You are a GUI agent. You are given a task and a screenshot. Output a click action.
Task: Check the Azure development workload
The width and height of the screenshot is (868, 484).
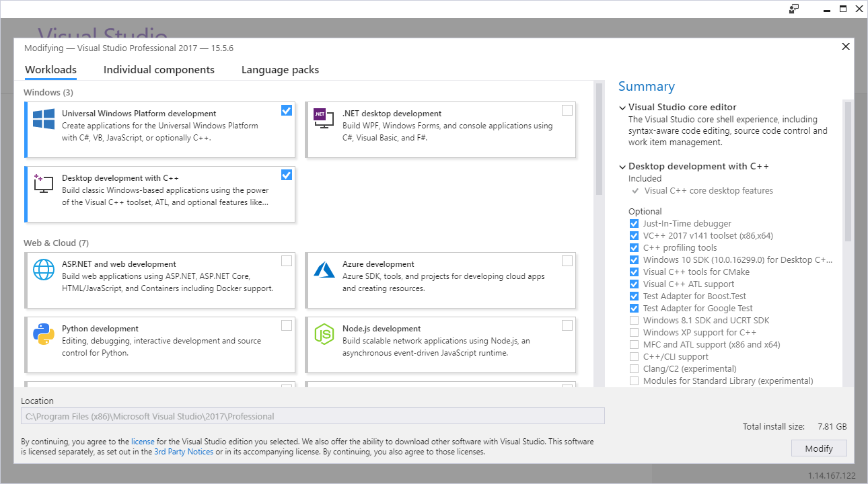point(567,261)
